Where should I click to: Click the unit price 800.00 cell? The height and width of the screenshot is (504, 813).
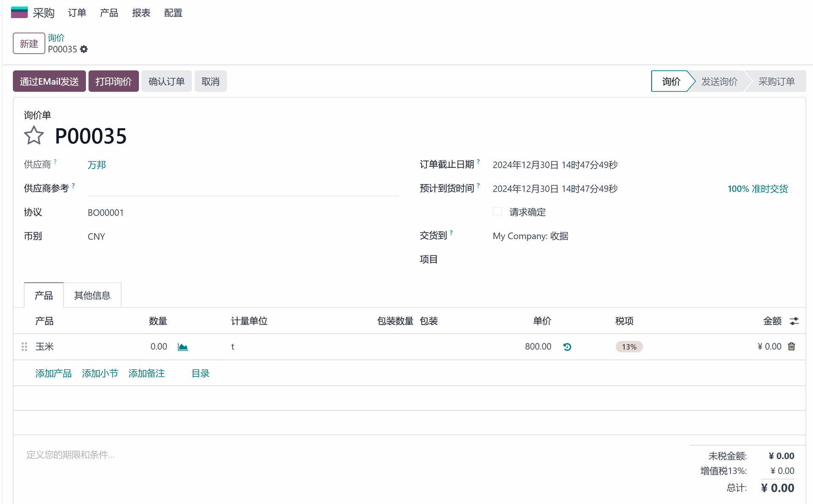(x=538, y=346)
